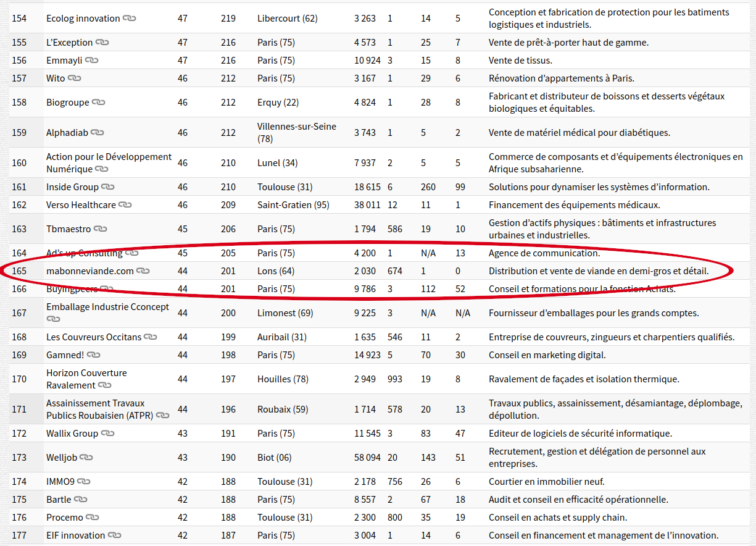Click link icon for Horizon Couverture Ravalement
The width and height of the screenshot is (756, 546).
tap(105, 385)
